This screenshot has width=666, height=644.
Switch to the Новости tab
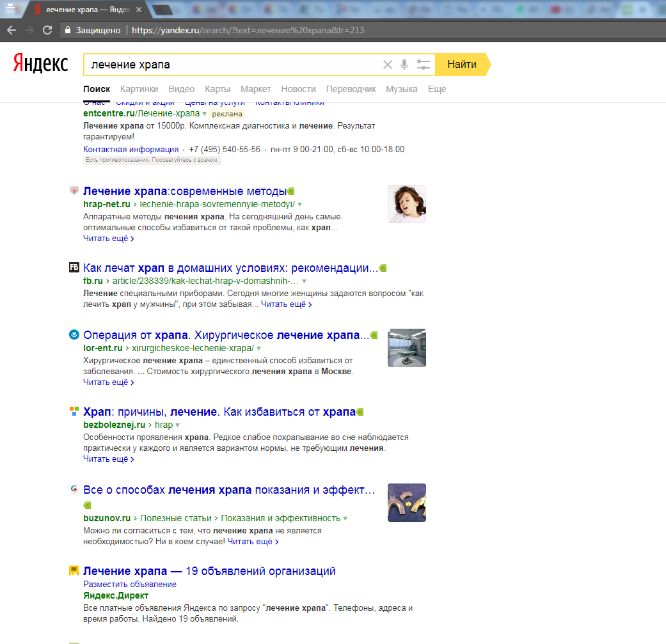(x=298, y=89)
